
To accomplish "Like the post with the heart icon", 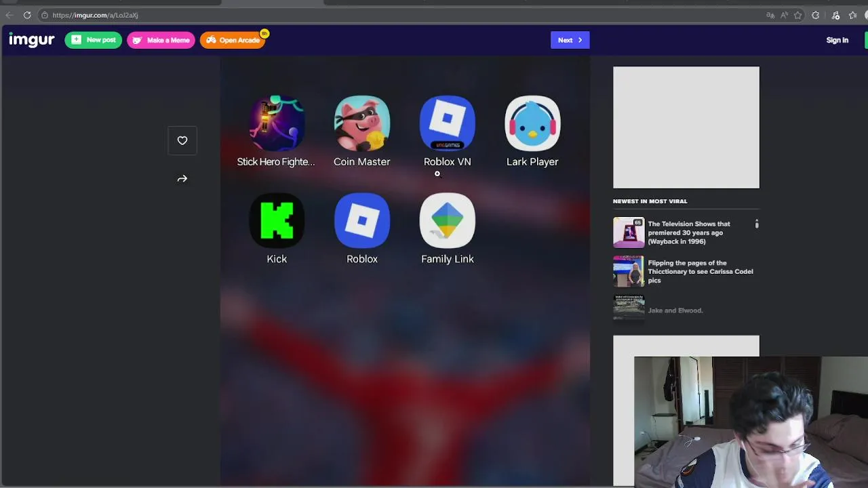I will pos(182,140).
